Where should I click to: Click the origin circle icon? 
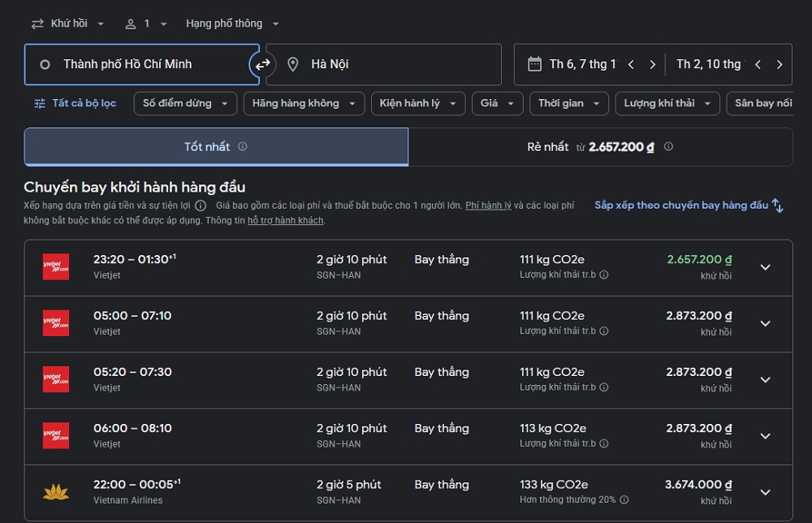point(45,65)
